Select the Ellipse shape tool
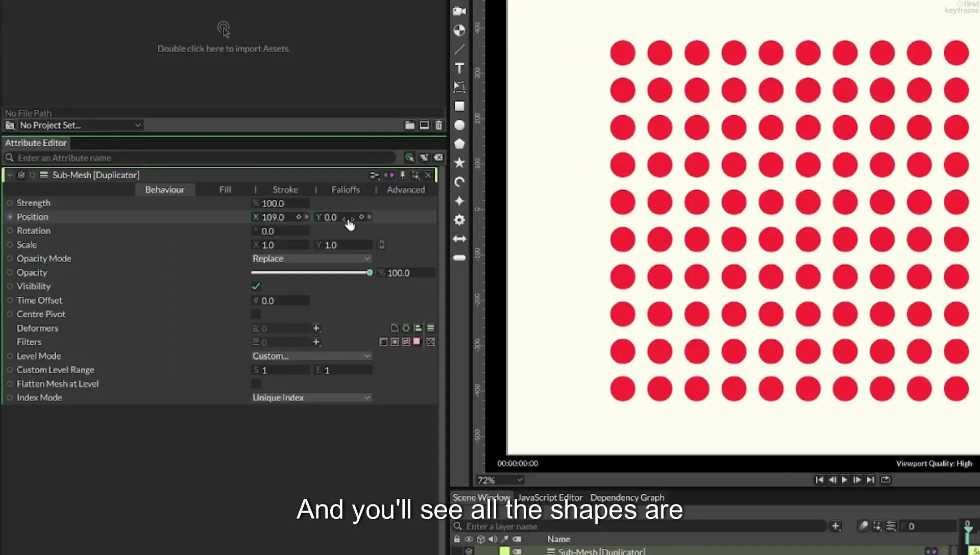This screenshot has width=980, height=555. 459,125
